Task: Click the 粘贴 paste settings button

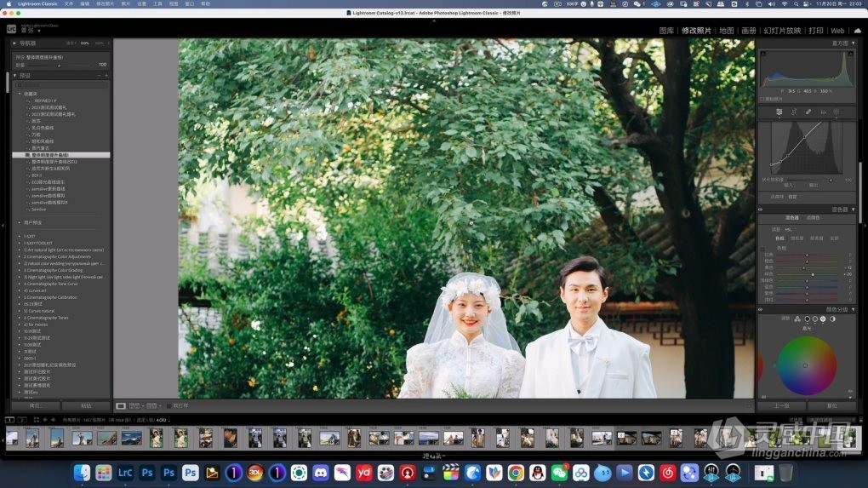Action: (x=86, y=405)
